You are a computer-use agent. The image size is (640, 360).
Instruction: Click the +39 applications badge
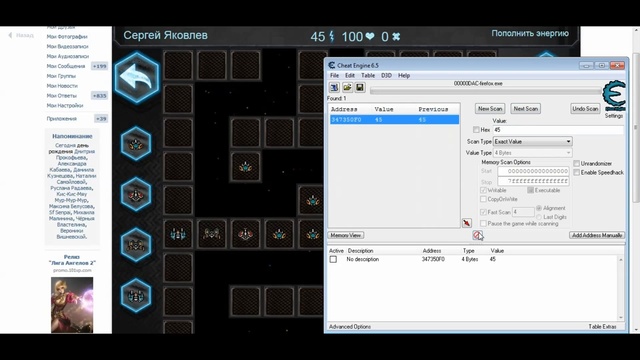click(x=101, y=119)
